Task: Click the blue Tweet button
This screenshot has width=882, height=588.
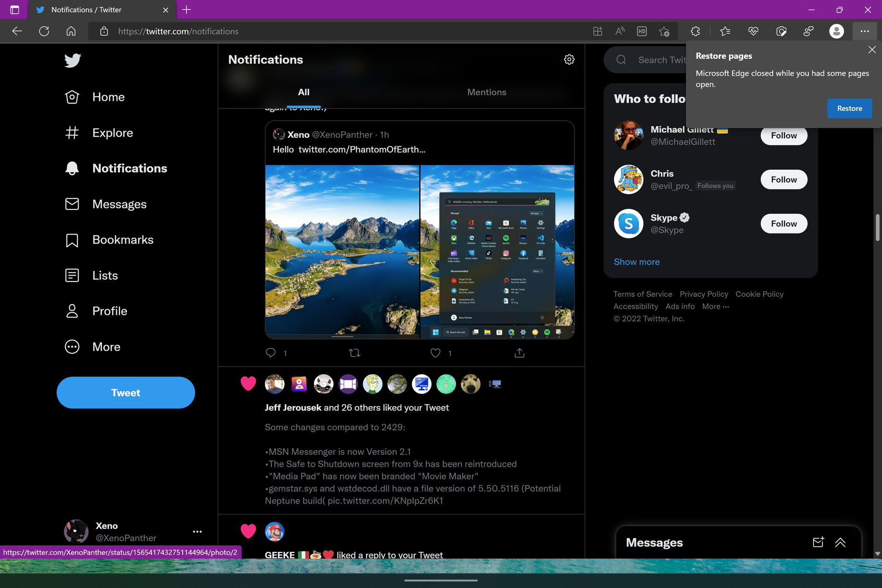Action: (x=126, y=392)
